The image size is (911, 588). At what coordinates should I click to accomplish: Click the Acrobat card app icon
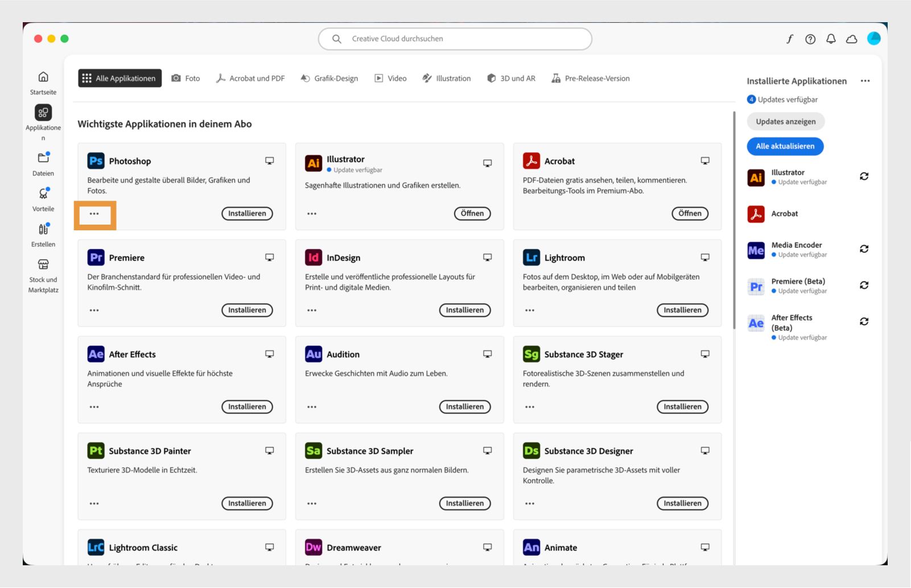coord(531,161)
